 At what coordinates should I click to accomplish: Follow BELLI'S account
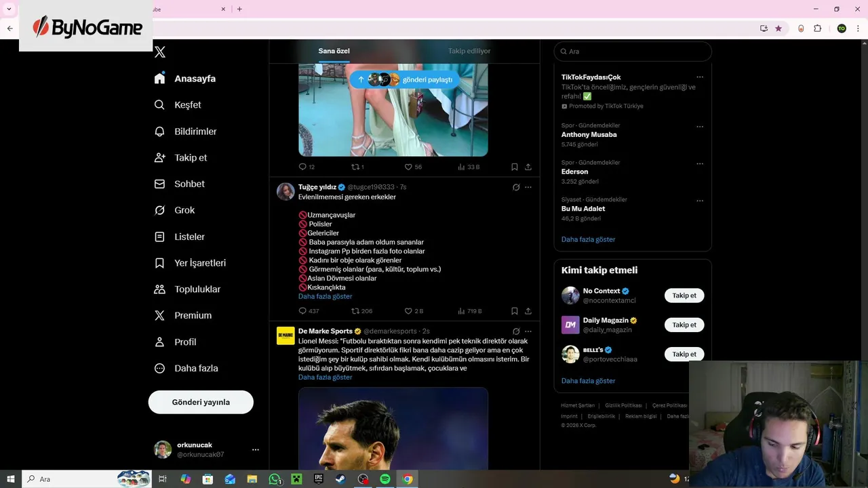pyautogui.click(x=684, y=354)
